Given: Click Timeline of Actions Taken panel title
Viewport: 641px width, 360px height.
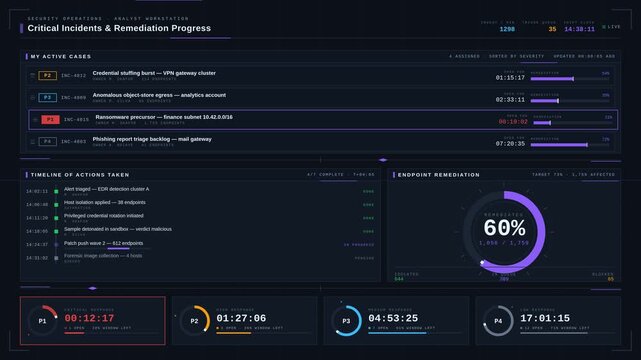Looking at the screenshot, I should point(80,175).
